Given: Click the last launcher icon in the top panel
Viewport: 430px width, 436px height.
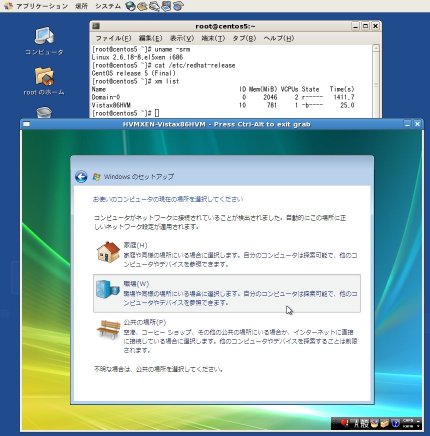Looking at the screenshot, I should point(178,6).
